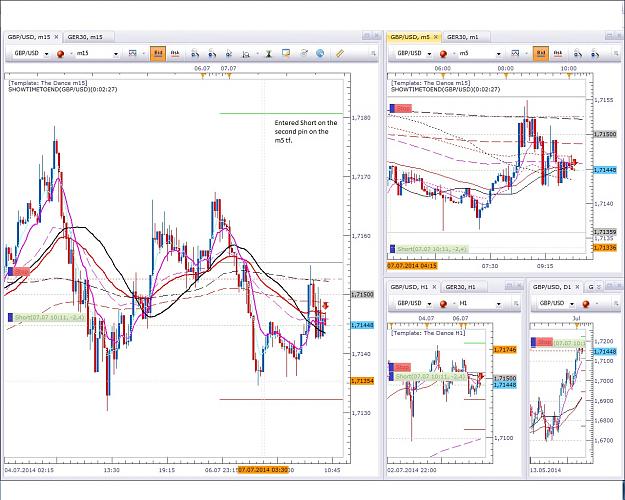
Task: Click the faded icon beside the globe in the m15 toolbar
Action: click(x=304, y=53)
